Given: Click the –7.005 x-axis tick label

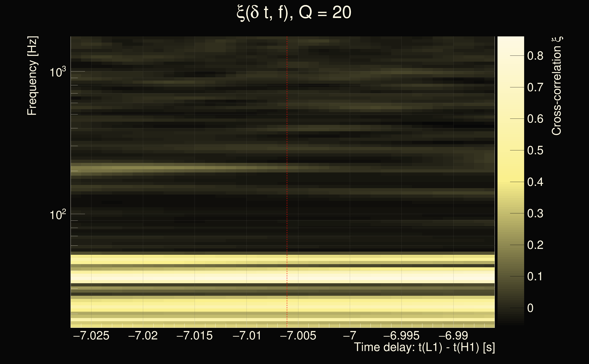Looking at the screenshot, I should point(298,336).
